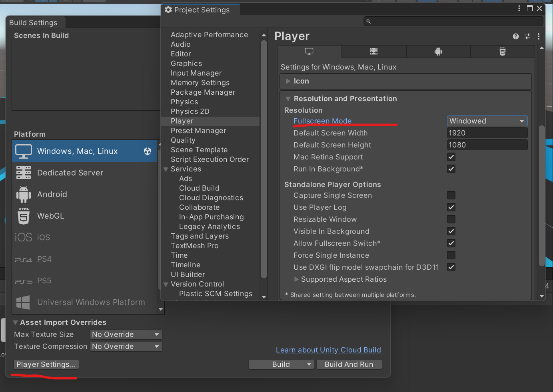
Task: Open the Fullscreen Mode Windowed dropdown
Action: [487, 121]
